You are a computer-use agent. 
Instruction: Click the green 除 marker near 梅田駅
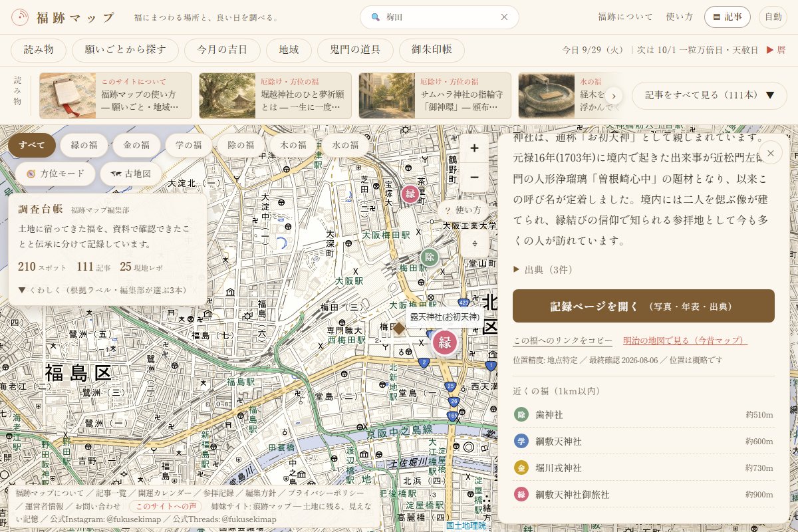pos(430,257)
